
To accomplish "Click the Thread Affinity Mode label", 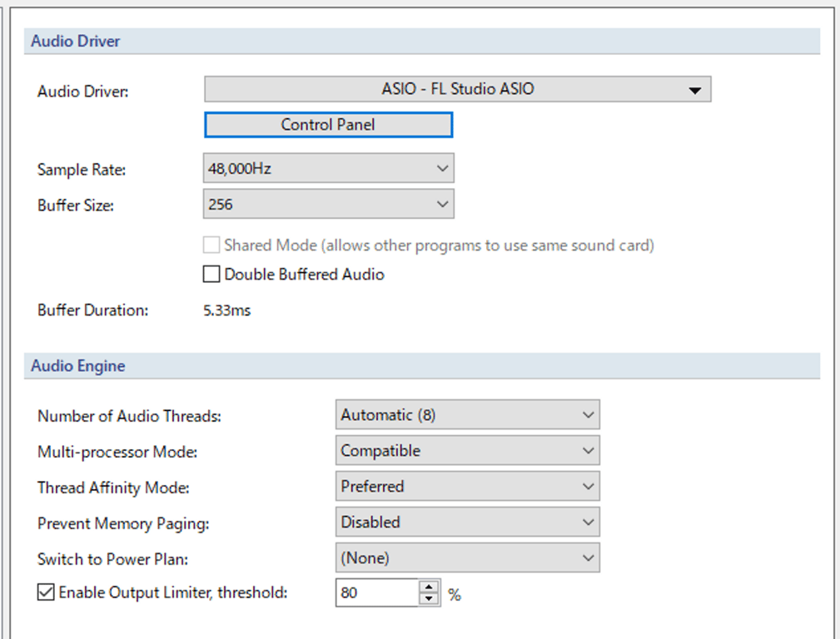I will pyautogui.click(x=113, y=488).
